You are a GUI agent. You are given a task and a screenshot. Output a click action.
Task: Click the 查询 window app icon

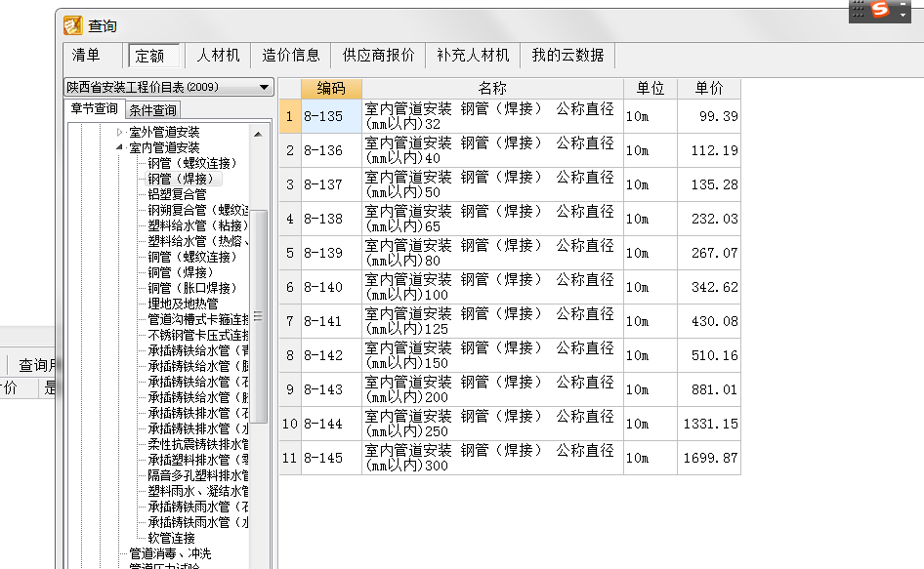[x=73, y=25]
